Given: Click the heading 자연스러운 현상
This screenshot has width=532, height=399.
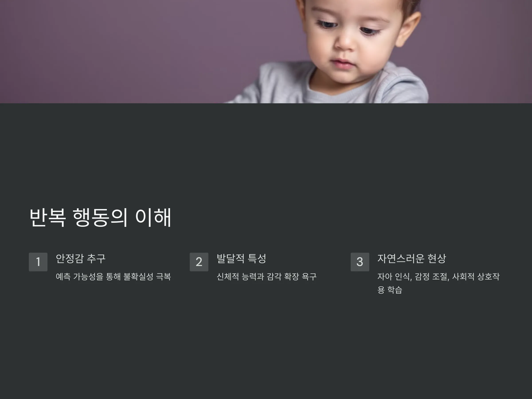Looking at the screenshot, I should [412, 258].
